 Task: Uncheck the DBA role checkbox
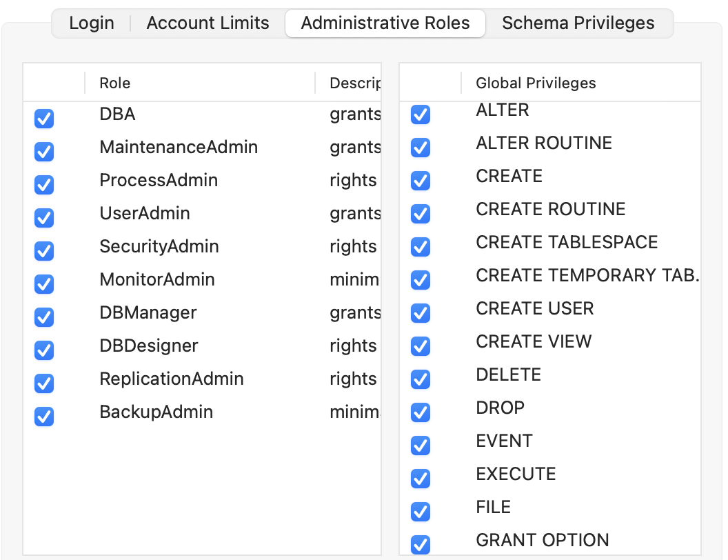(x=44, y=119)
